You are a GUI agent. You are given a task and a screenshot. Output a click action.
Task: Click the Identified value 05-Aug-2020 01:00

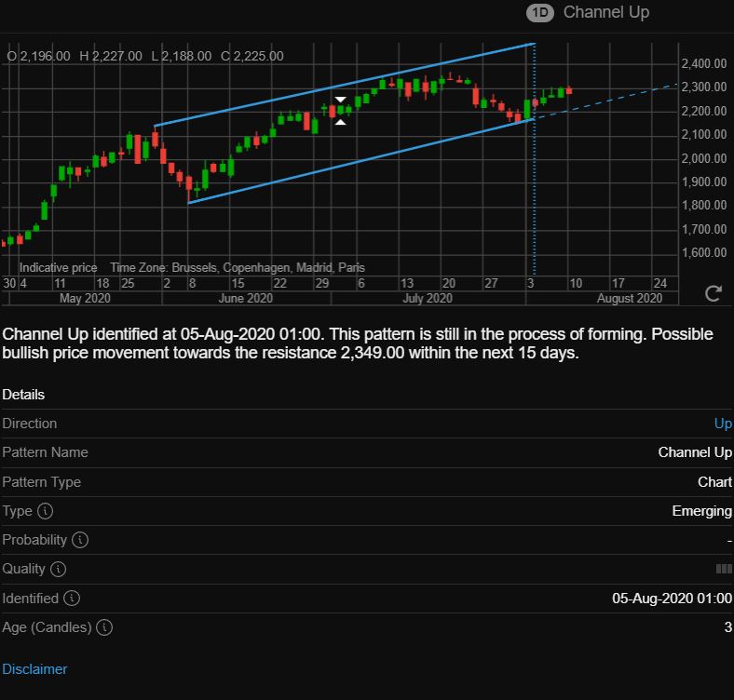pos(672,599)
